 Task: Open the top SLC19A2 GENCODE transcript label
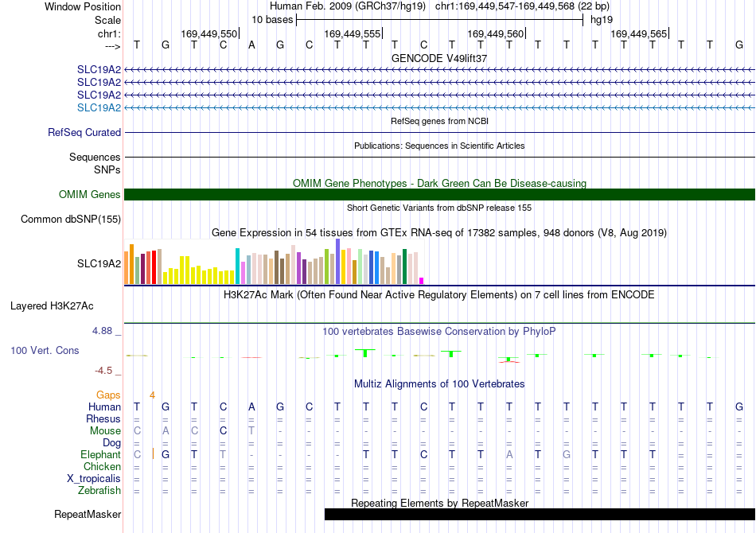99,69
